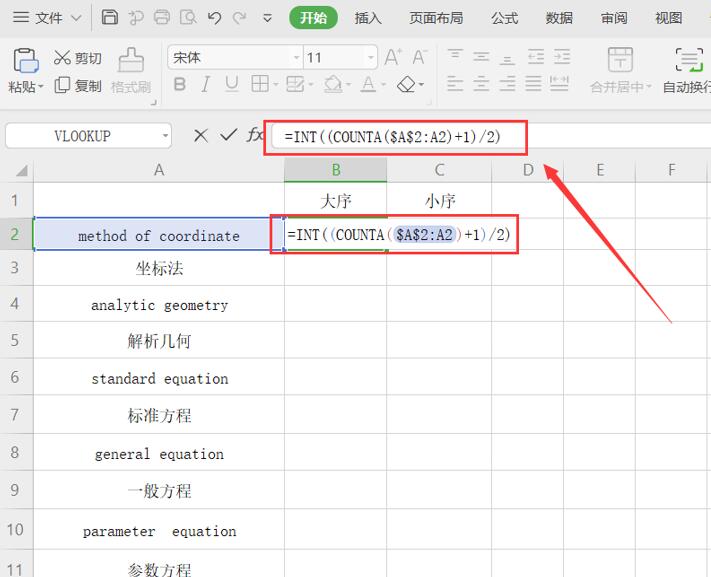Toggle underline formatting
Viewport: 711px width, 577px height.
coord(232,84)
